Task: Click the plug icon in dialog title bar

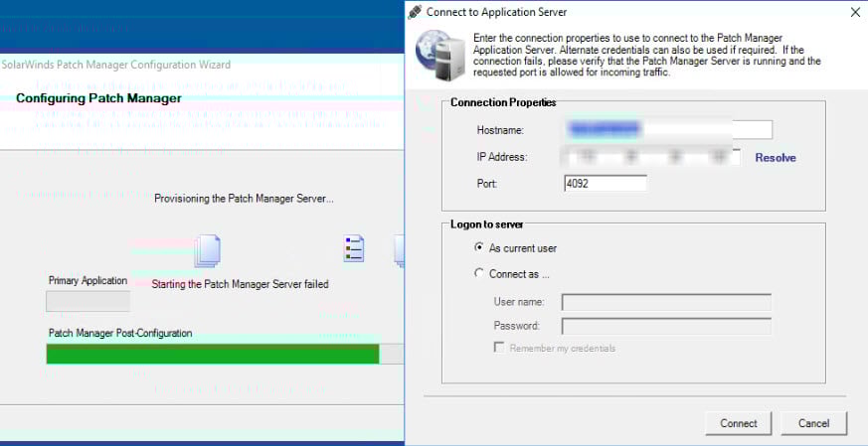Action: pyautogui.click(x=416, y=12)
